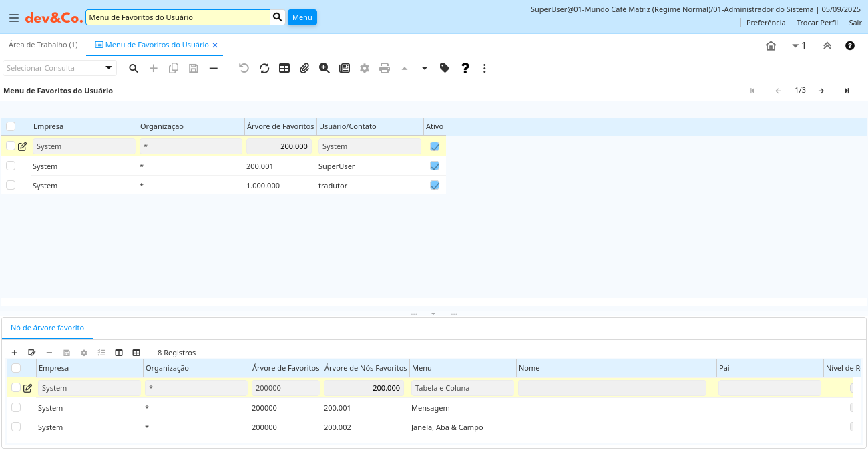Screen dimensions: 868x450
Task: Select the tradutor row checkbox
Action: (11, 185)
